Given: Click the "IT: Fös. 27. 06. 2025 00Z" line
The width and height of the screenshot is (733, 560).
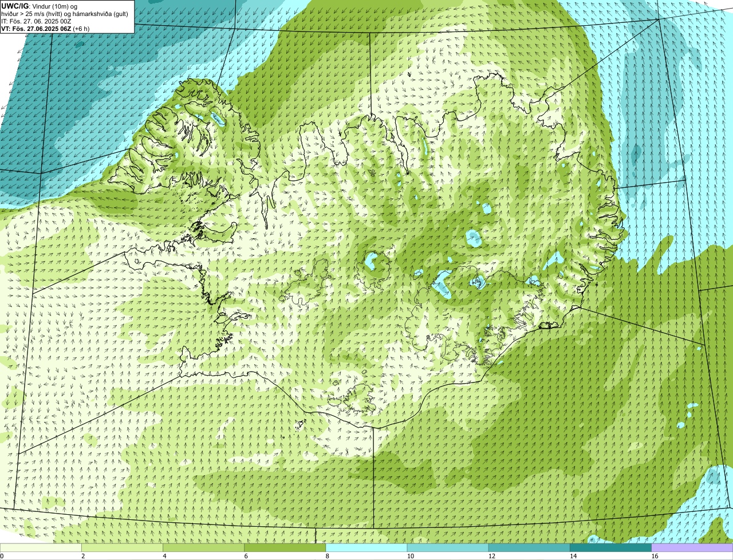Looking at the screenshot, I should (x=36, y=21).
